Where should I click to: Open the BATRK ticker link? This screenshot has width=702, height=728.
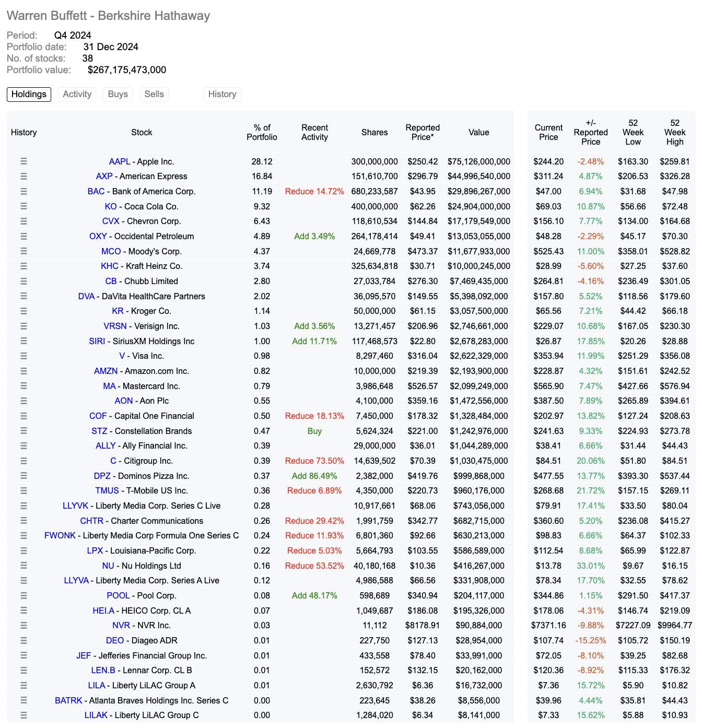click(68, 701)
